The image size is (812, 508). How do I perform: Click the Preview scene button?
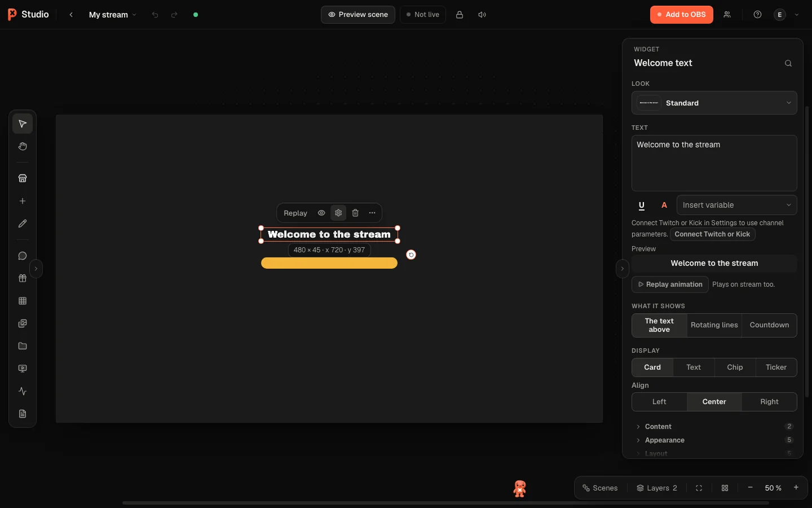(358, 15)
